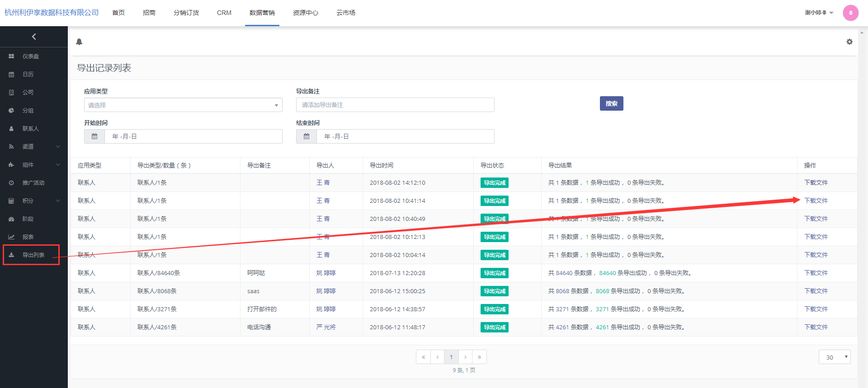
Task: Switch to the CRM tab
Action: coord(224,13)
